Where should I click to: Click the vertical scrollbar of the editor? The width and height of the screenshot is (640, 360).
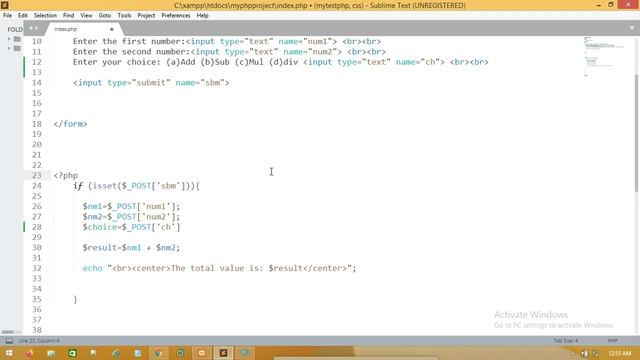637,133
